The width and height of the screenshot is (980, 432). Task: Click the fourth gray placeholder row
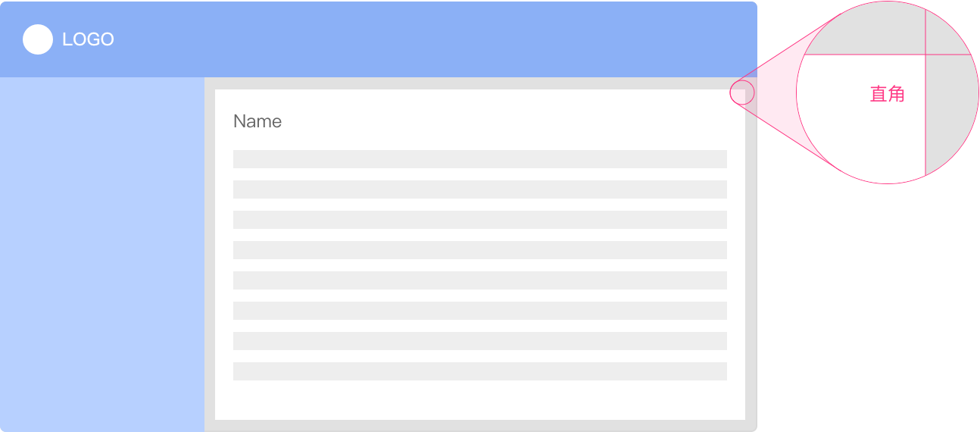click(x=480, y=250)
